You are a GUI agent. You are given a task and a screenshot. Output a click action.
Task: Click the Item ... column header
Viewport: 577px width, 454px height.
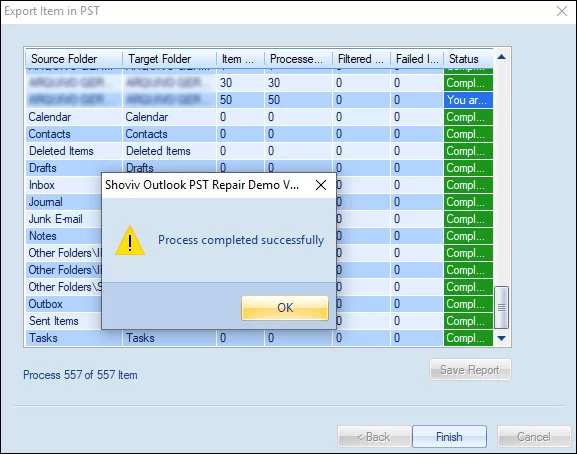click(240, 59)
